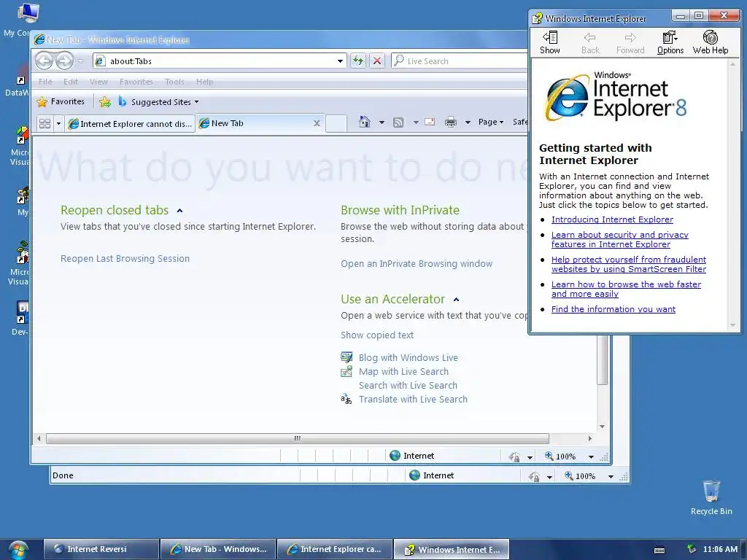Click the keyboard icon in the system tray
The image size is (747, 560).
pyautogui.click(x=659, y=550)
